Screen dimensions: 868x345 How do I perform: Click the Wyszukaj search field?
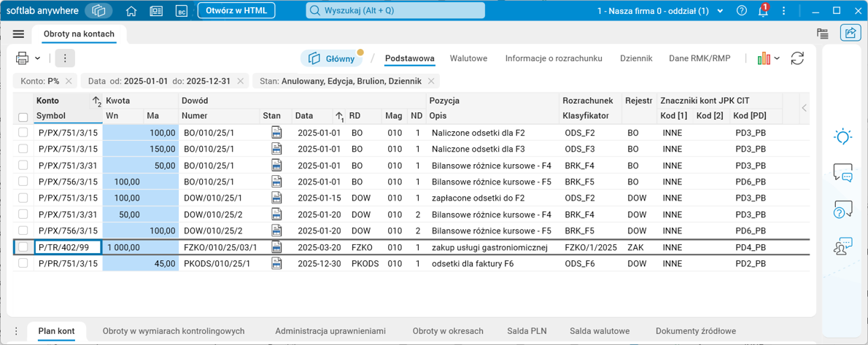pos(395,11)
